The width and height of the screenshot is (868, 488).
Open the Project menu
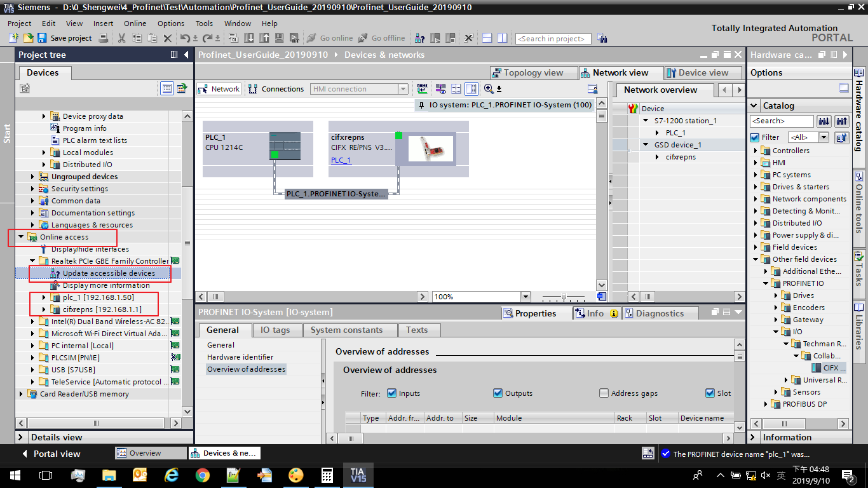pyautogui.click(x=19, y=24)
